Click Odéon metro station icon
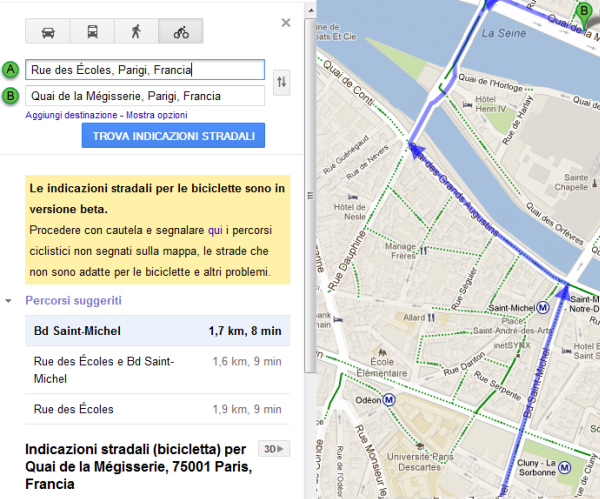600x499 pixels. [389, 400]
